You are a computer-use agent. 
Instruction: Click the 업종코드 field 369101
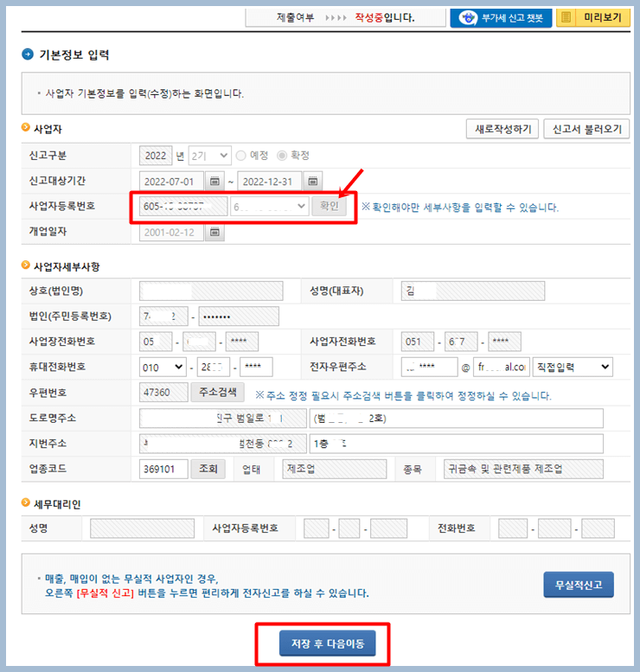pos(163,469)
